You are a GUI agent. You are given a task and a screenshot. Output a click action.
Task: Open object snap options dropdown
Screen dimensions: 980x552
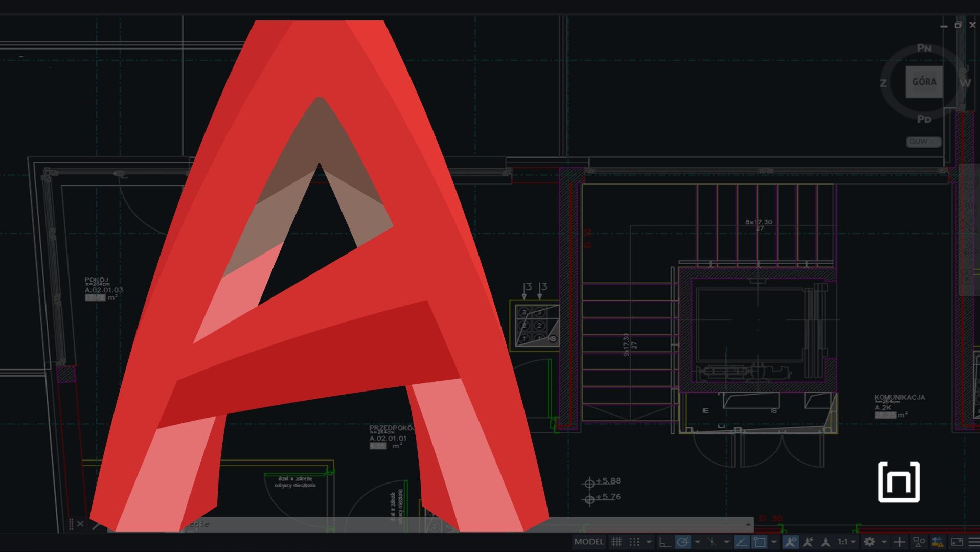pyautogui.click(x=773, y=542)
